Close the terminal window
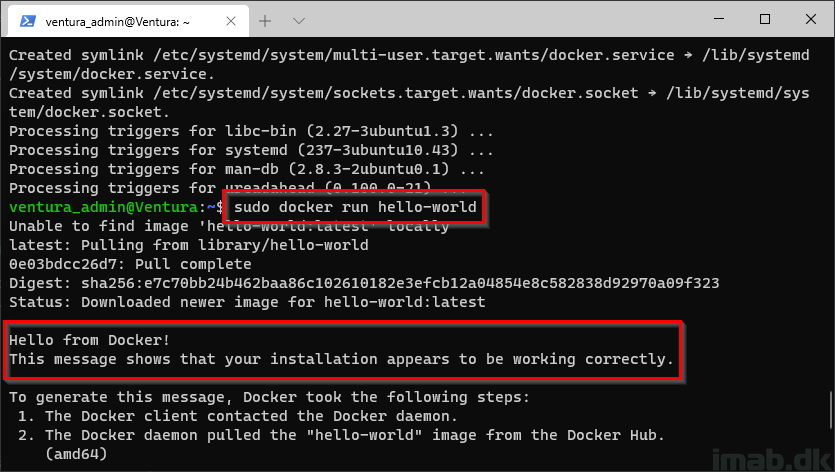835x472 pixels. point(811,19)
